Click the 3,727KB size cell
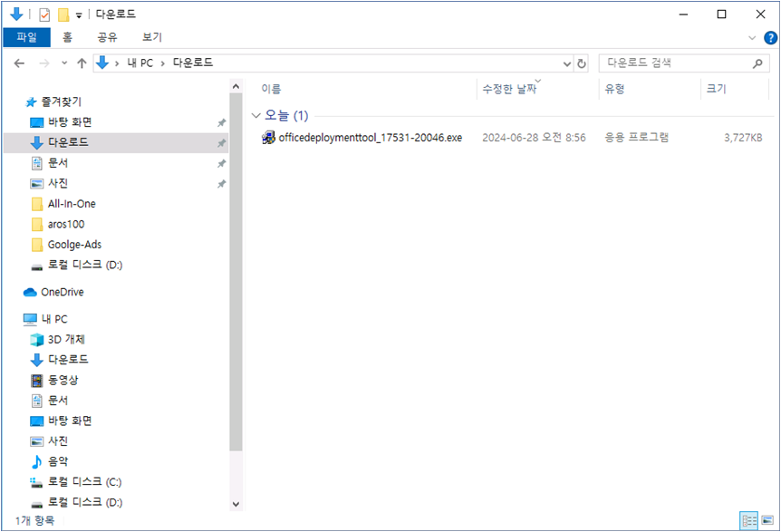The width and height of the screenshot is (781, 532). pyautogui.click(x=743, y=138)
